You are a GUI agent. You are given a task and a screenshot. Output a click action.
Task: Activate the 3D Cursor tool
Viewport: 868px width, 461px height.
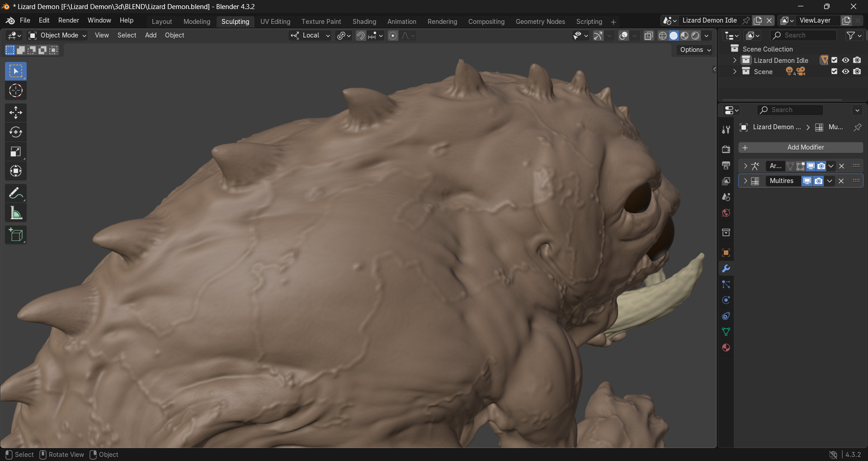tap(16, 91)
